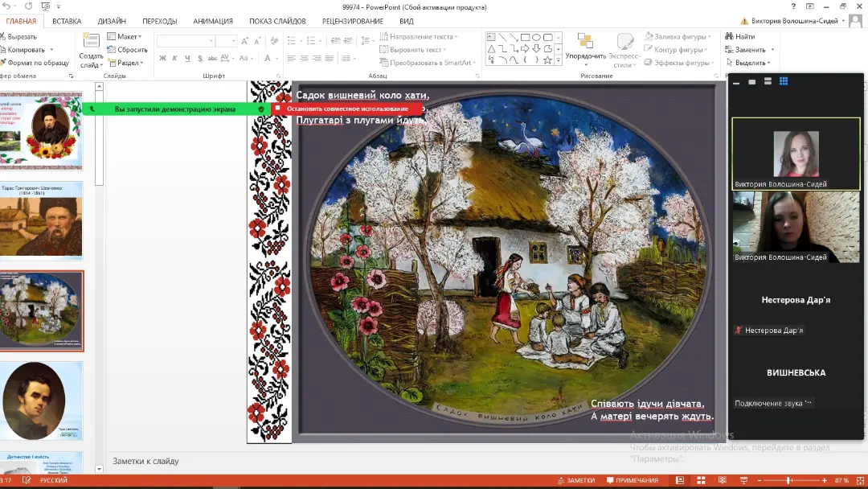Click the Создать слайд (New Slide) icon
The height and width of the screenshot is (489, 868).
(91, 41)
